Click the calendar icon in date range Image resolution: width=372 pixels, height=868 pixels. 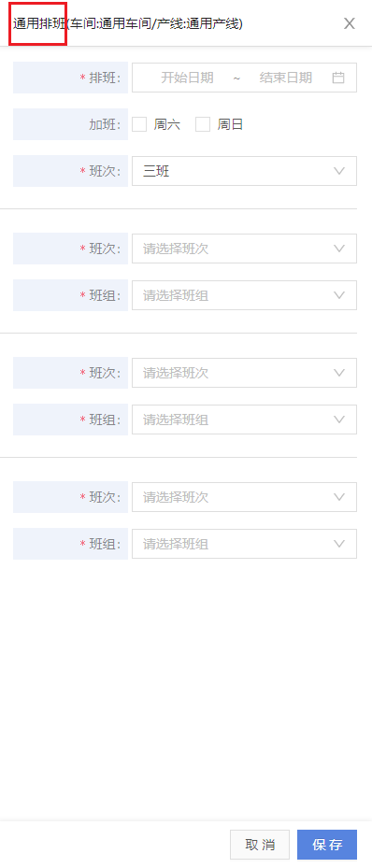click(338, 78)
